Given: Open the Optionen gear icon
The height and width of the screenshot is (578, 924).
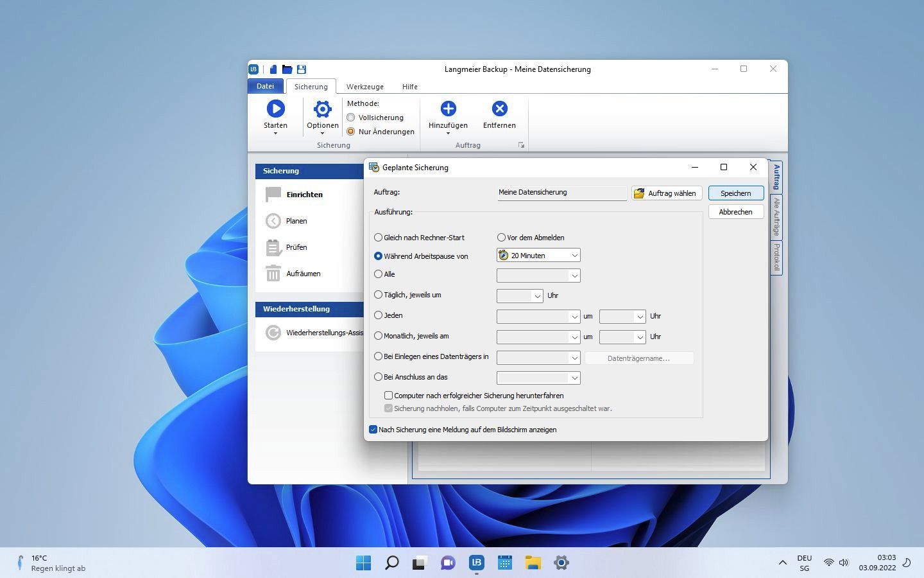Looking at the screenshot, I should [322, 109].
